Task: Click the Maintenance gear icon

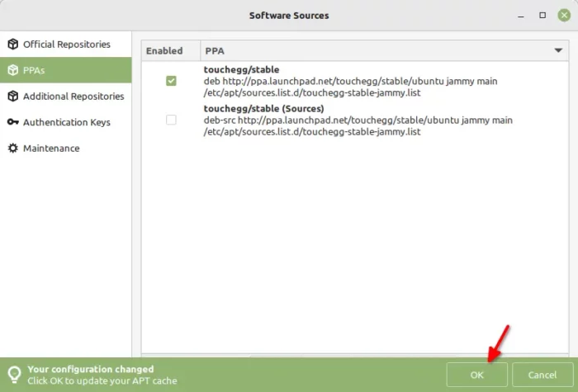Action: tap(13, 148)
